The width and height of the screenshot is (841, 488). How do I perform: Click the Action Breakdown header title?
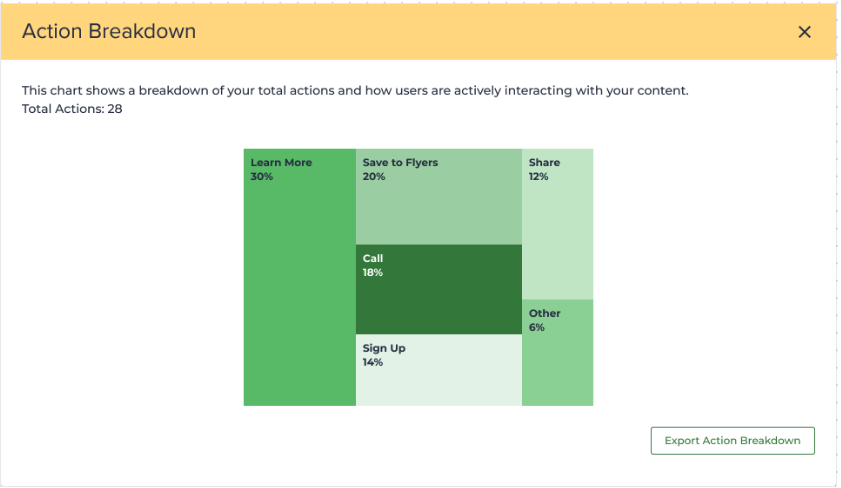coord(109,31)
